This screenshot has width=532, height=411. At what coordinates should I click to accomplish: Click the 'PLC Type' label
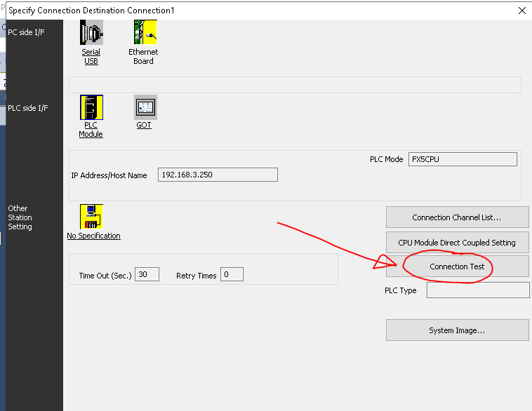[400, 290]
